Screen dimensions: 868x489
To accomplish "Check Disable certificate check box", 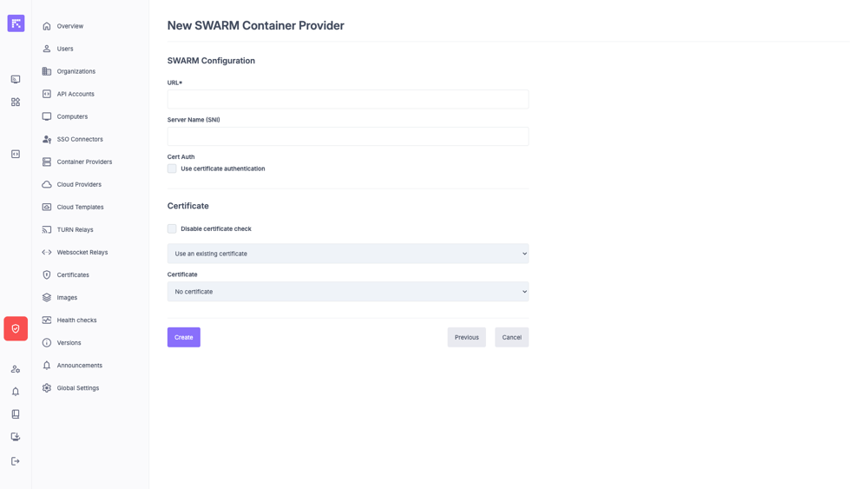I will (x=172, y=228).
